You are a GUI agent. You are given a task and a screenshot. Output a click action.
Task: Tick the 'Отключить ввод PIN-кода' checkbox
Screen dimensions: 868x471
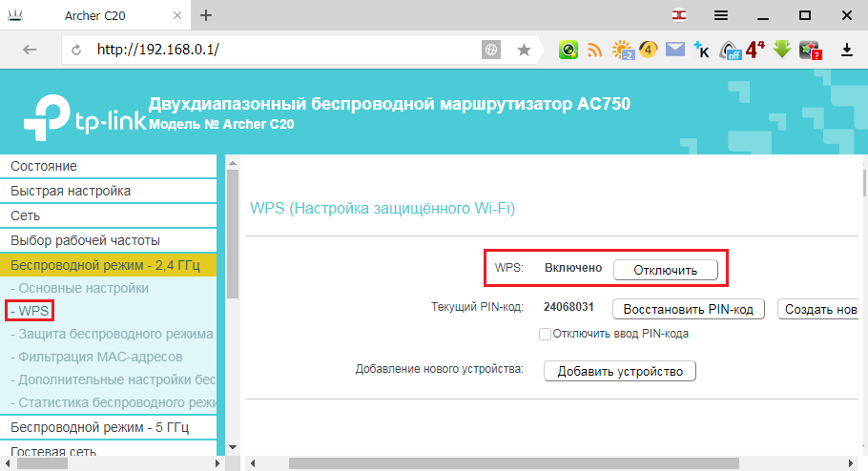click(x=546, y=334)
